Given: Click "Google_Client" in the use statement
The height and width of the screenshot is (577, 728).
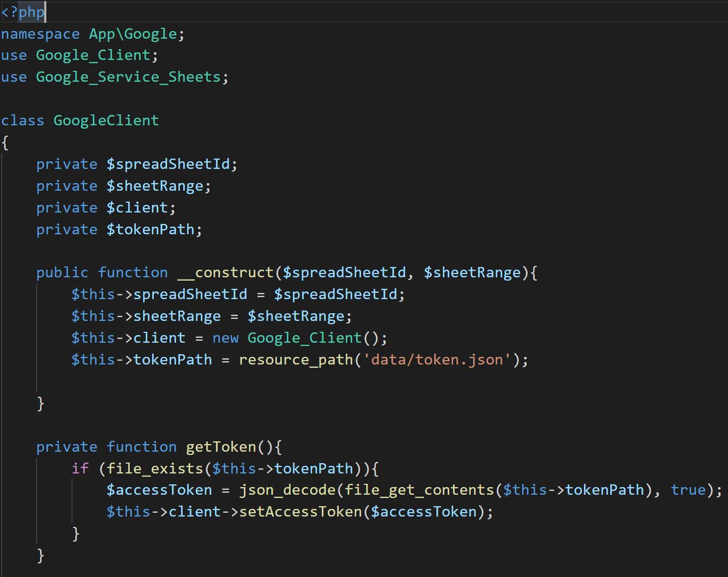Looking at the screenshot, I should [x=93, y=56].
